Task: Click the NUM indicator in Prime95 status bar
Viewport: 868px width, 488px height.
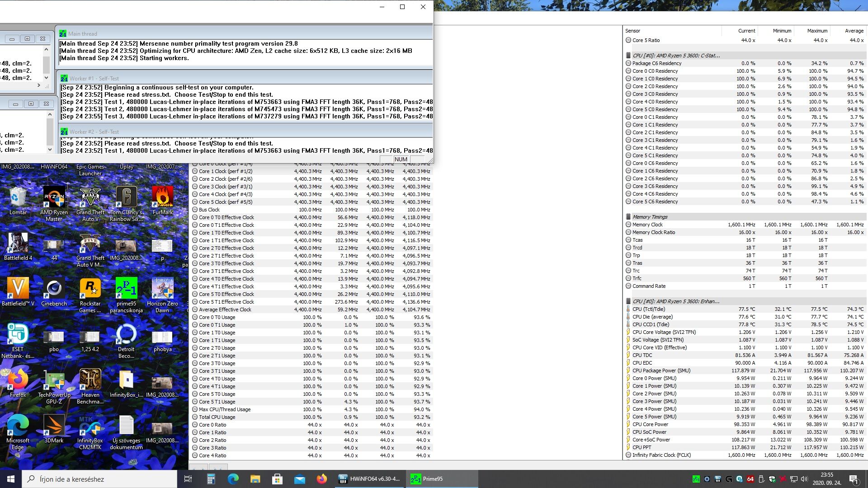Action: [401, 159]
